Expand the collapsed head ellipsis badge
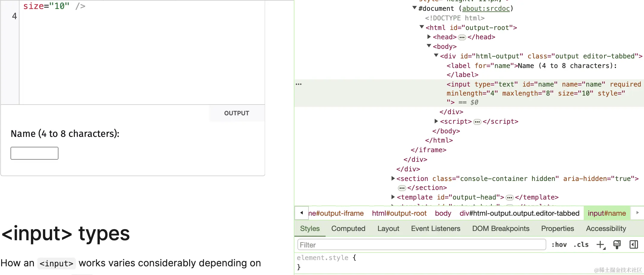Viewport: 644px width, 275px height. 462,37
